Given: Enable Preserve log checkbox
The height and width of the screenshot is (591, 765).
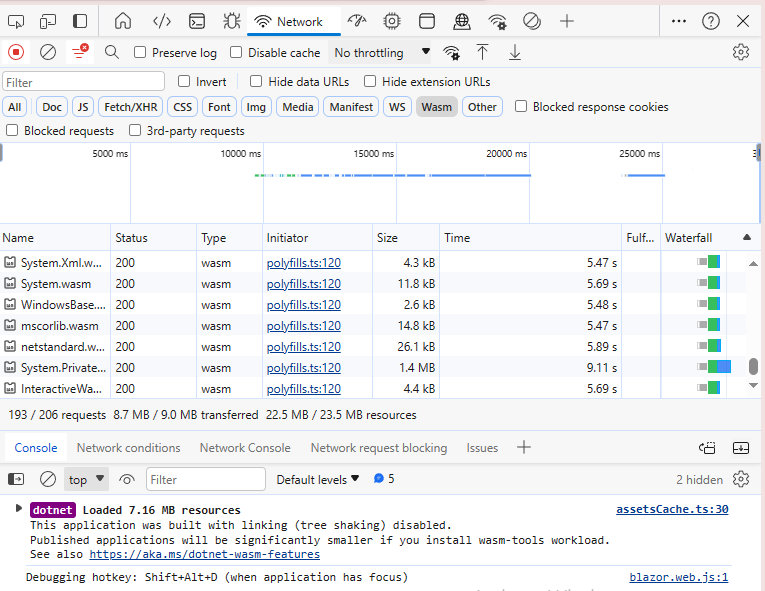Looking at the screenshot, I should pyautogui.click(x=140, y=52).
